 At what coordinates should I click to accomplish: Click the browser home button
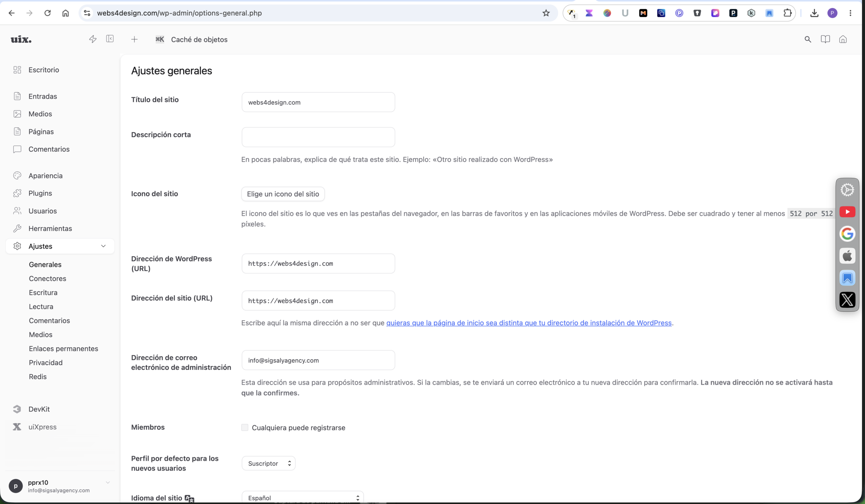pos(65,13)
